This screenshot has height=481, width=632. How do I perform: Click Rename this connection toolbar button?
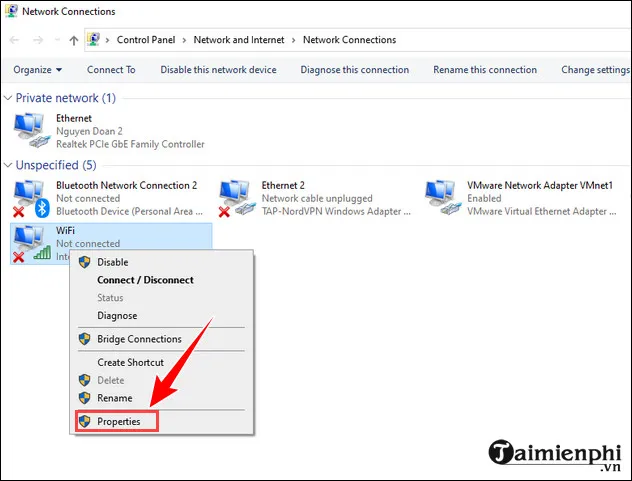(485, 70)
